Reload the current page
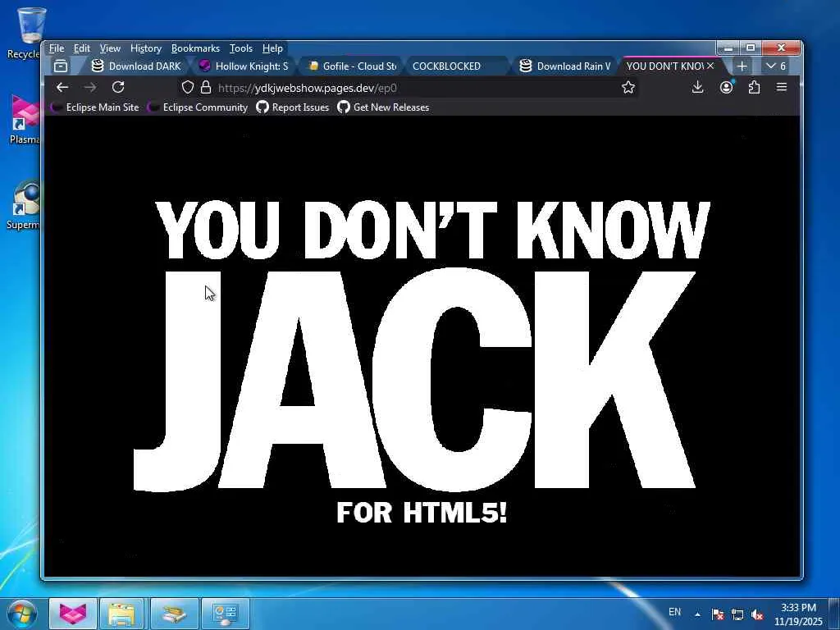The width and height of the screenshot is (840, 630). tap(118, 87)
